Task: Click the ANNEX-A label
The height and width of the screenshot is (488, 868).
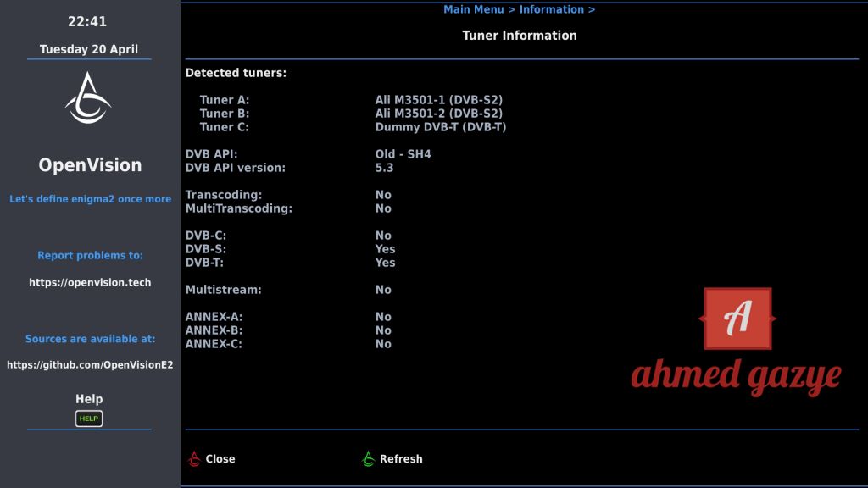Action: (214, 317)
